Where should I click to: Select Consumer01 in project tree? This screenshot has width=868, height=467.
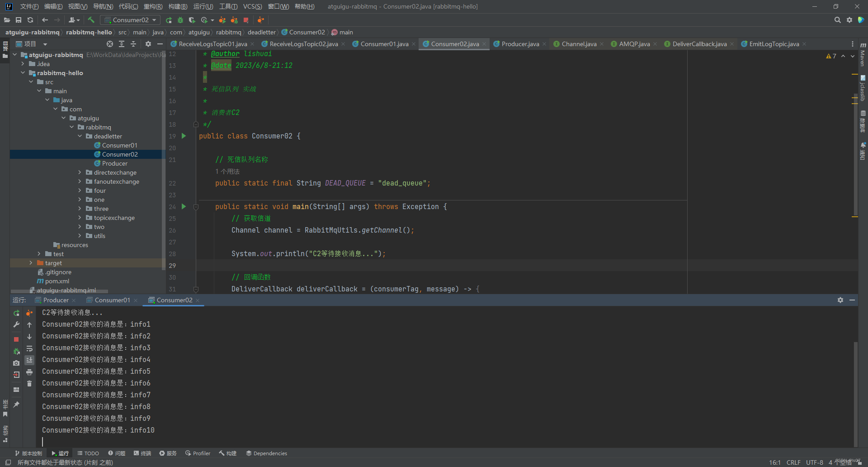pos(119,145)
